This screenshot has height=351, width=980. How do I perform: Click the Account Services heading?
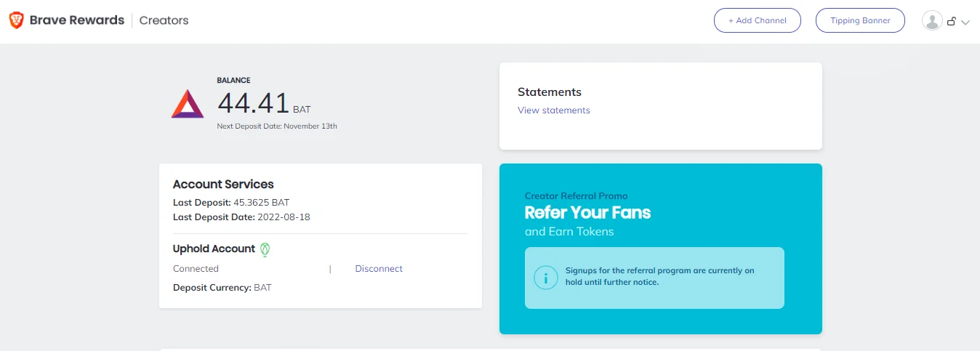point(223,185)
